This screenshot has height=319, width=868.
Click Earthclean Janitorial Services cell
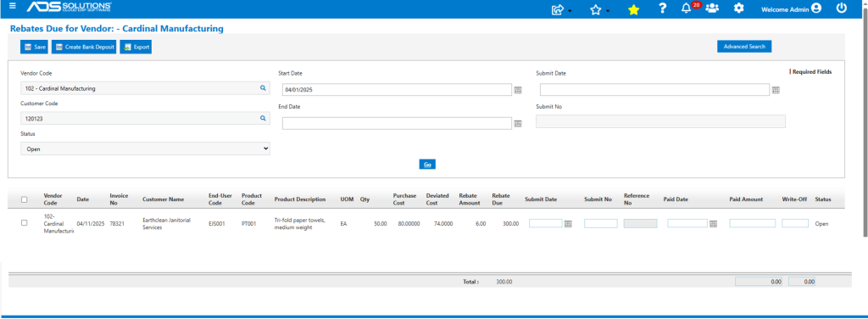(x=167, y=223)
